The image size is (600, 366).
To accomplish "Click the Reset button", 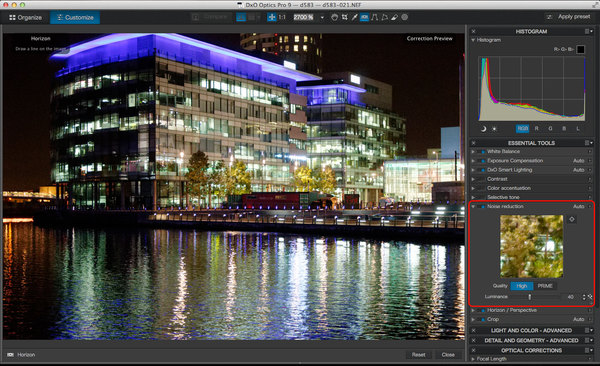I will (419, 355).
